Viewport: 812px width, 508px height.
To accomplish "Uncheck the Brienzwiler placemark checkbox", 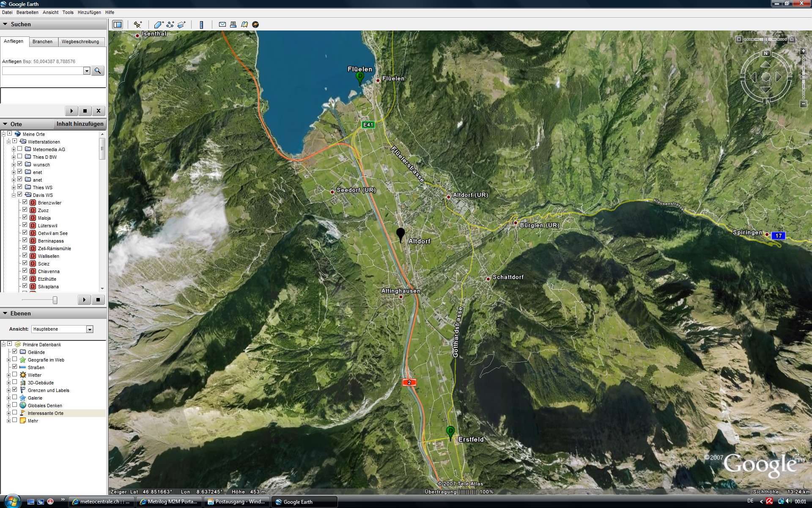I will 25,202.
